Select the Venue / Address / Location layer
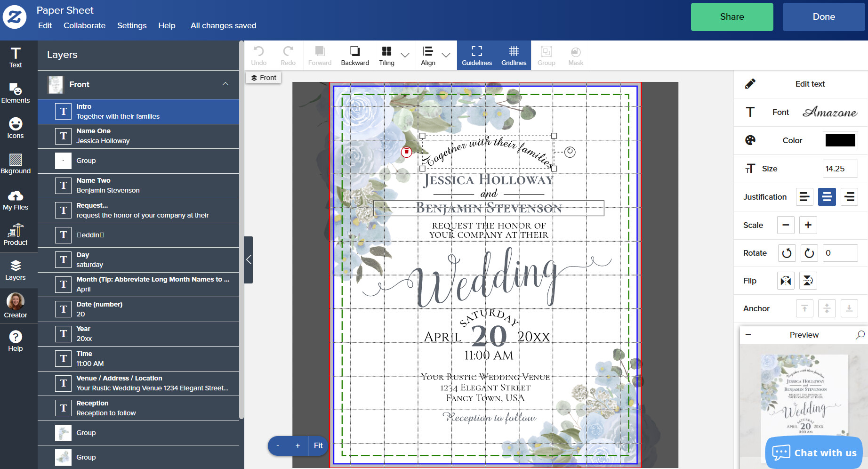 point(138,383)
